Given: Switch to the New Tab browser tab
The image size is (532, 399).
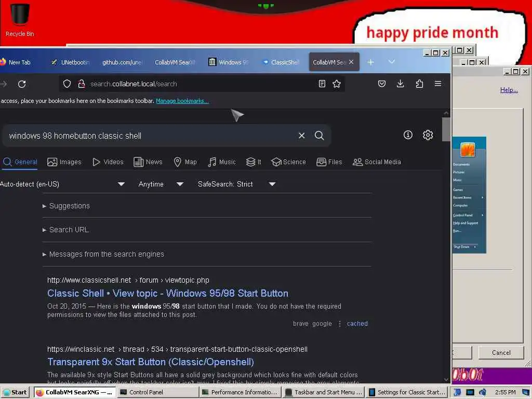Looking at the screenshot, I should tap(20, 62).
